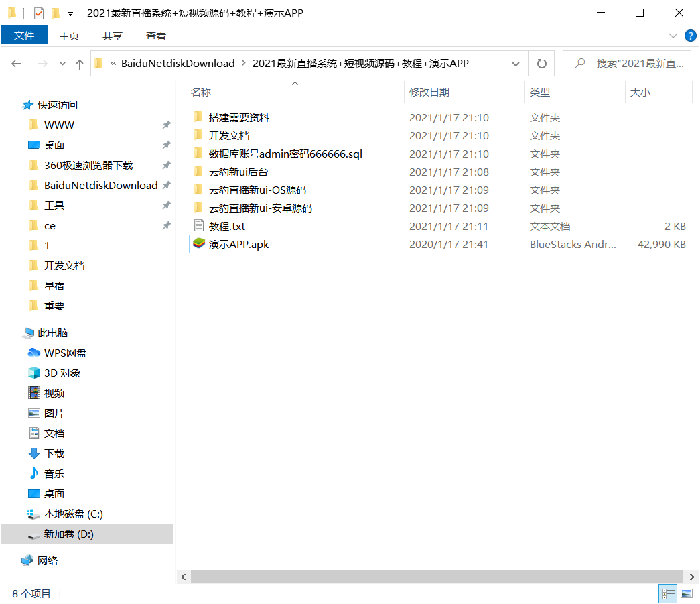Click the Properties icon in the quick access toolbar
Viewport: 700px width, 604px height.
click(39, 13)
